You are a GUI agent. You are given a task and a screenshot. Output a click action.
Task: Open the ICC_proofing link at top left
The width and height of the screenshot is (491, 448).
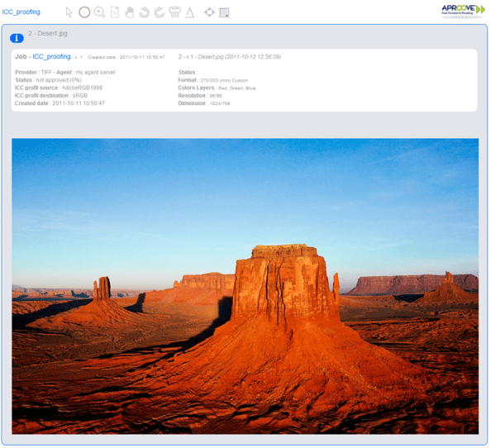[x=21, y=12]
